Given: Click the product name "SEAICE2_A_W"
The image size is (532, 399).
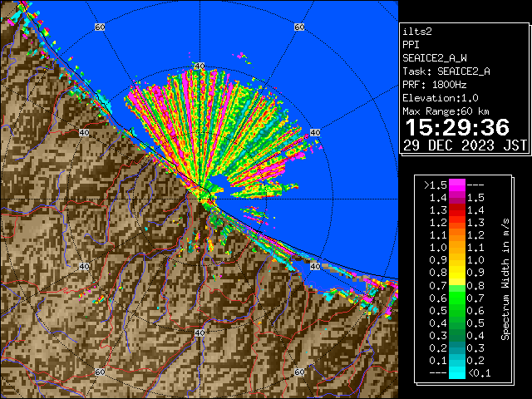Looking at the screenshot, I should [x=435, y=58].
